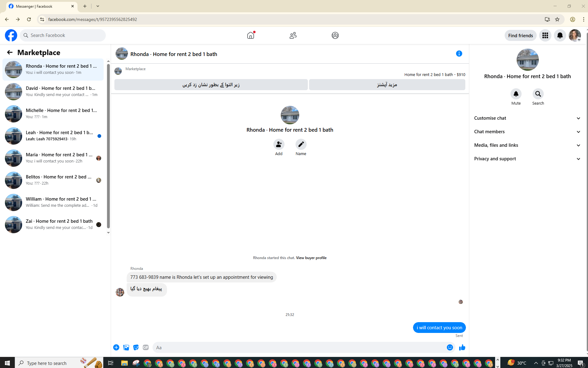The height and width of the screenshot is (368, 588).
Task: Click the conversation list scrollbar
Action: pos(108,146)
